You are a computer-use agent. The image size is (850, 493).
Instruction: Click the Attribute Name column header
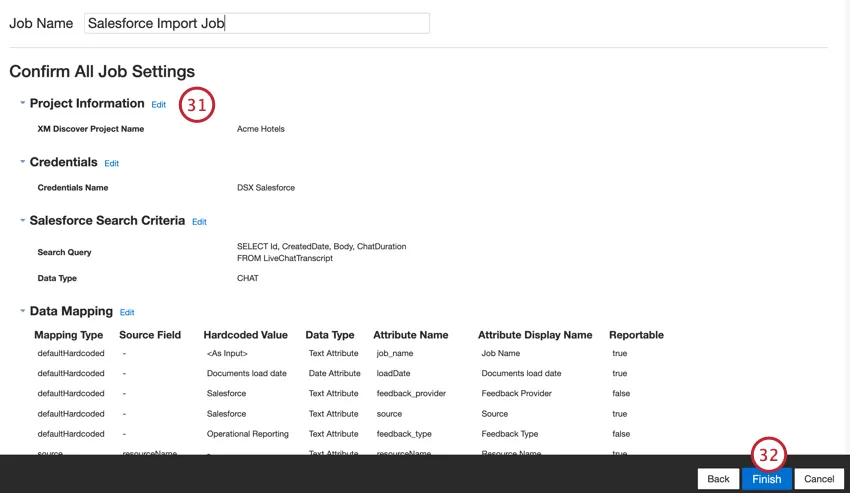coord(410,335)
